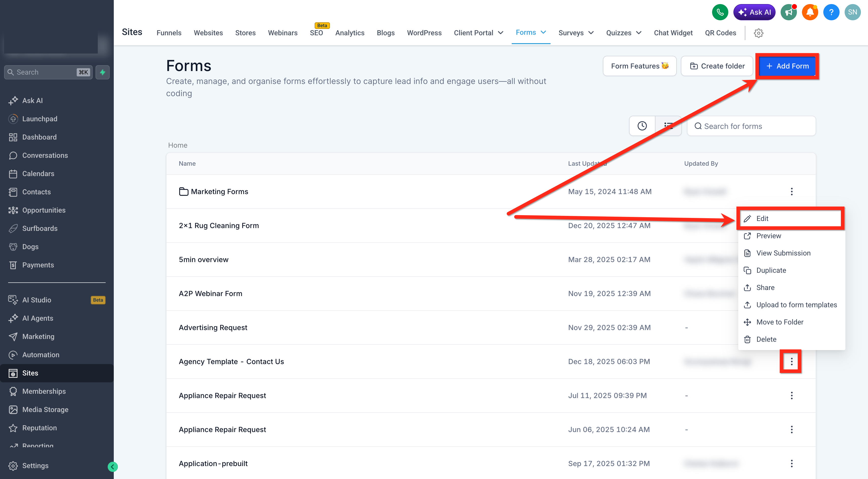Expand the Quizzes dropdown chevron
This screenshot has height=479, width=868.
pyautogui.click(x=638, y=33)
